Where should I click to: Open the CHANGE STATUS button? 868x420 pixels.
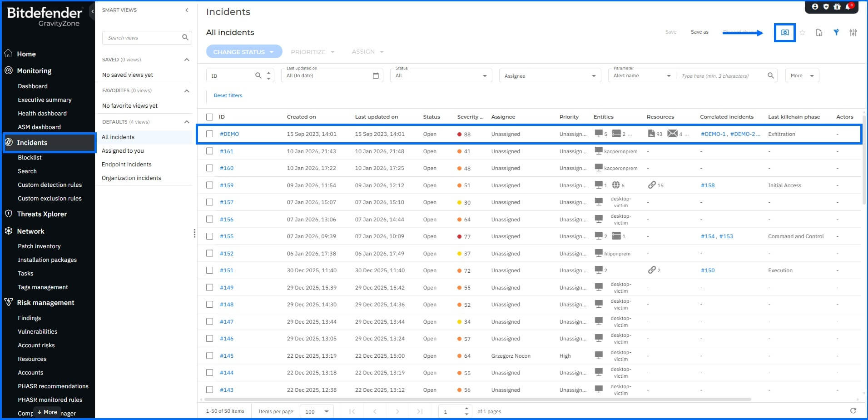pos(243,51)
